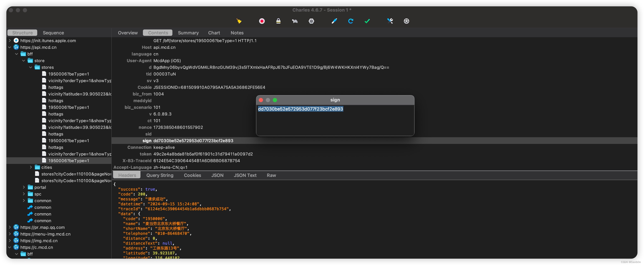Open the Settings gear icon
644x265 pixels.
pos(406,21)
